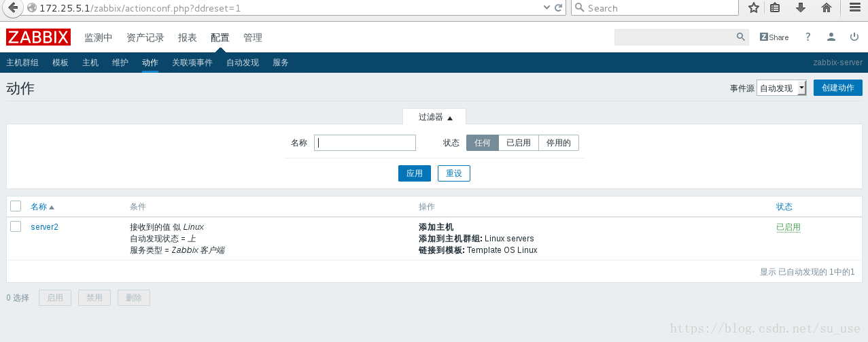This screenshot has height=342, width=868.
Task: Click the 创建动作 button
Action: tap(838, 88)
